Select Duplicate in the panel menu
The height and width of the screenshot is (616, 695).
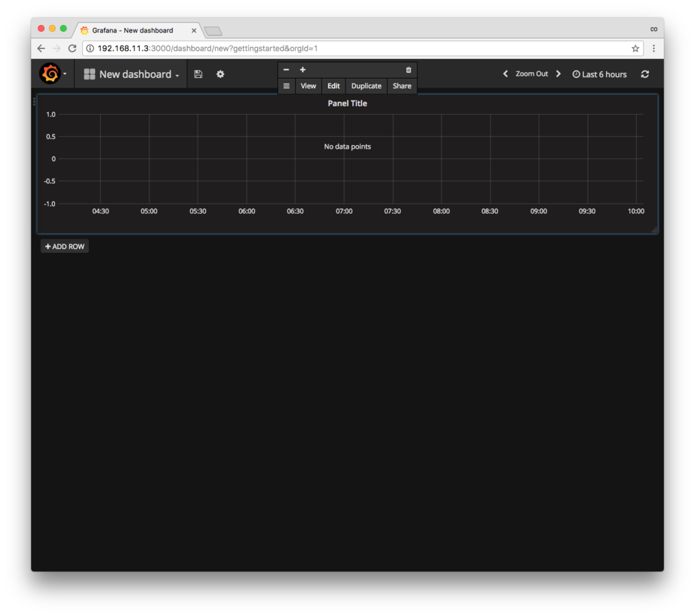point(366,86)
